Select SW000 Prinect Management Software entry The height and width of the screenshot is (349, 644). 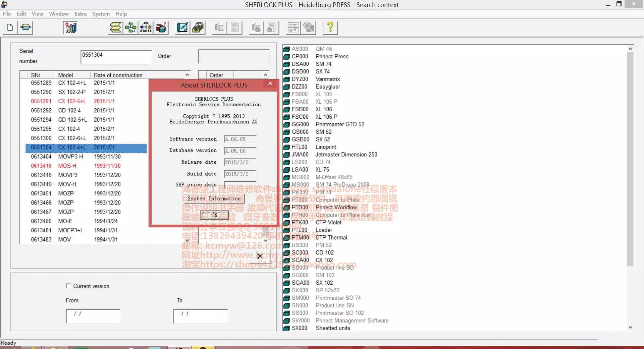coord(336,321)
